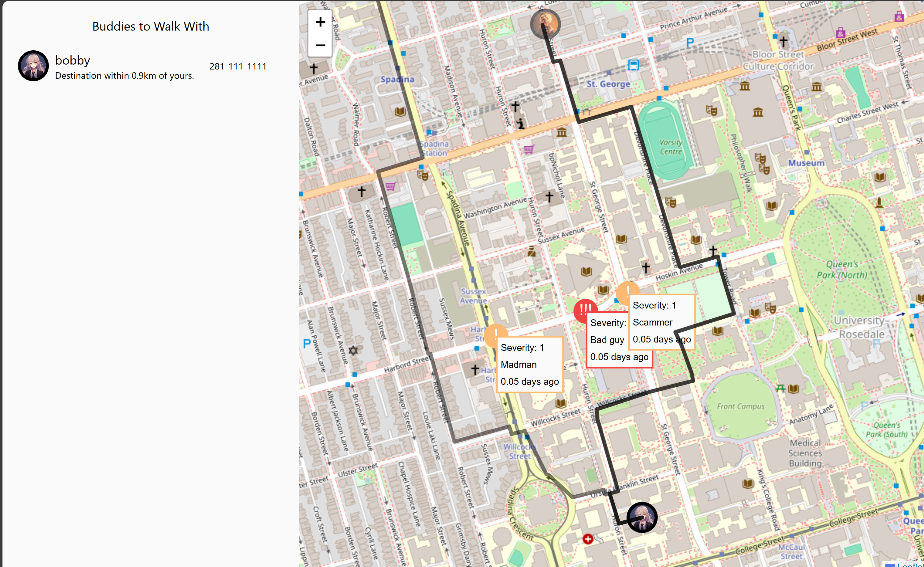Click the Museum station label
Screen dimensions: 924x567
806,163
